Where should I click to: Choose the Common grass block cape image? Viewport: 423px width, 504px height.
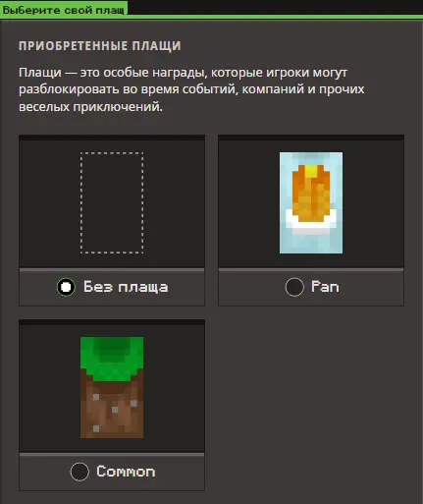tap(112, 387)
